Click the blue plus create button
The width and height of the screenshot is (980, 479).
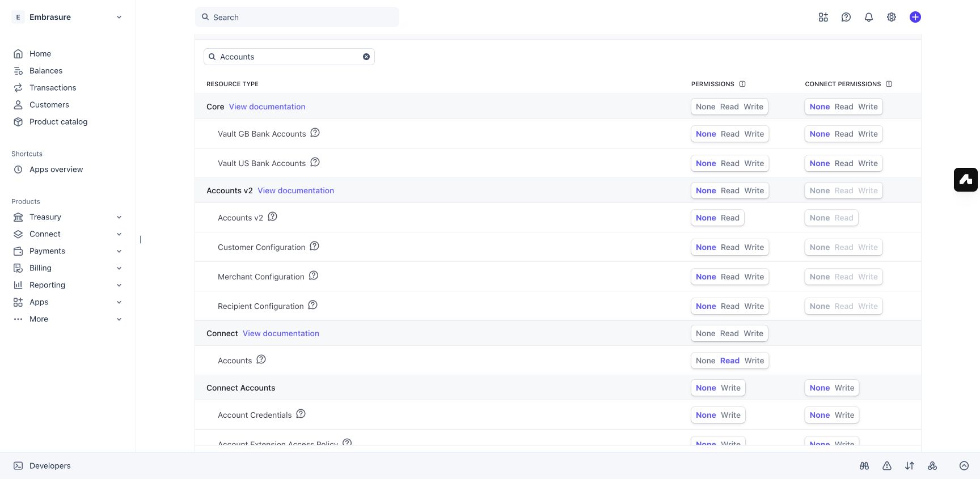click(x=915, y=17)
